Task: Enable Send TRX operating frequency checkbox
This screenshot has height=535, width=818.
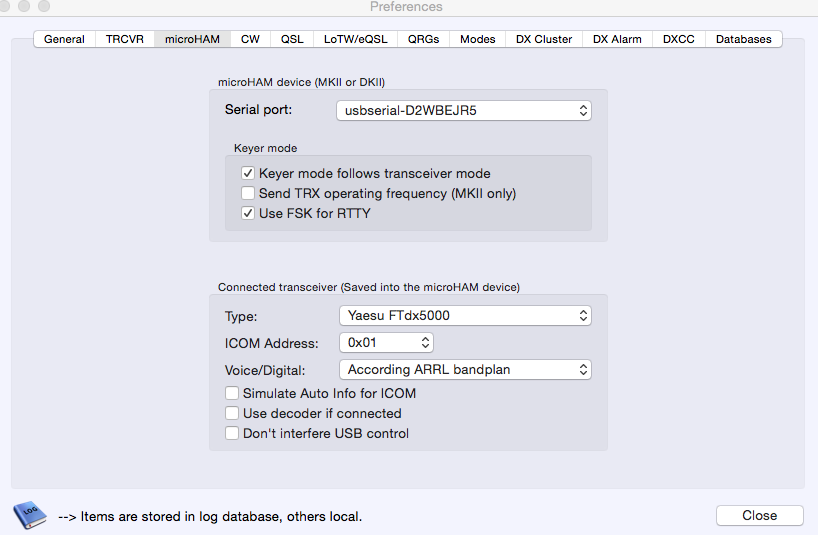Action: [248, 193]
